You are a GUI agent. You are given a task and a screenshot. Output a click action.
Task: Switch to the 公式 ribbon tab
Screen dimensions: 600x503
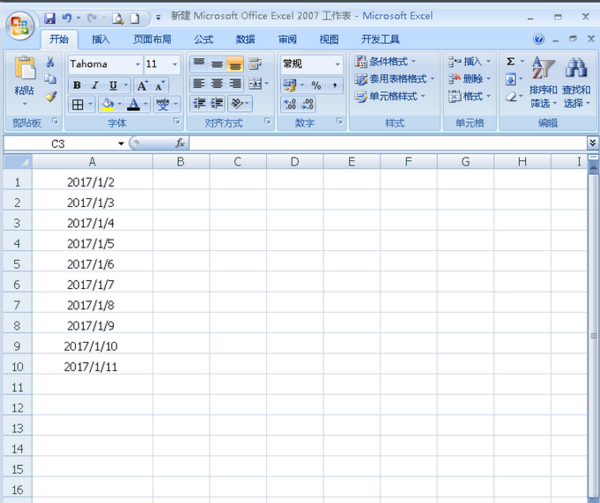click(x=203, y=39)
